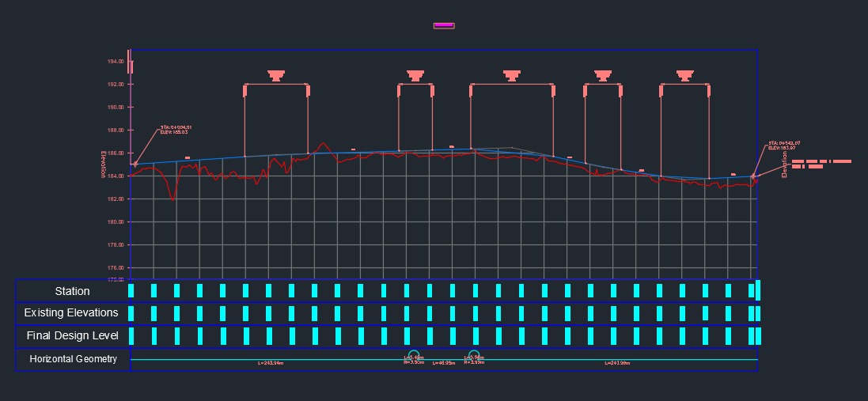Select the magenta rectangle above the profile

444,25
